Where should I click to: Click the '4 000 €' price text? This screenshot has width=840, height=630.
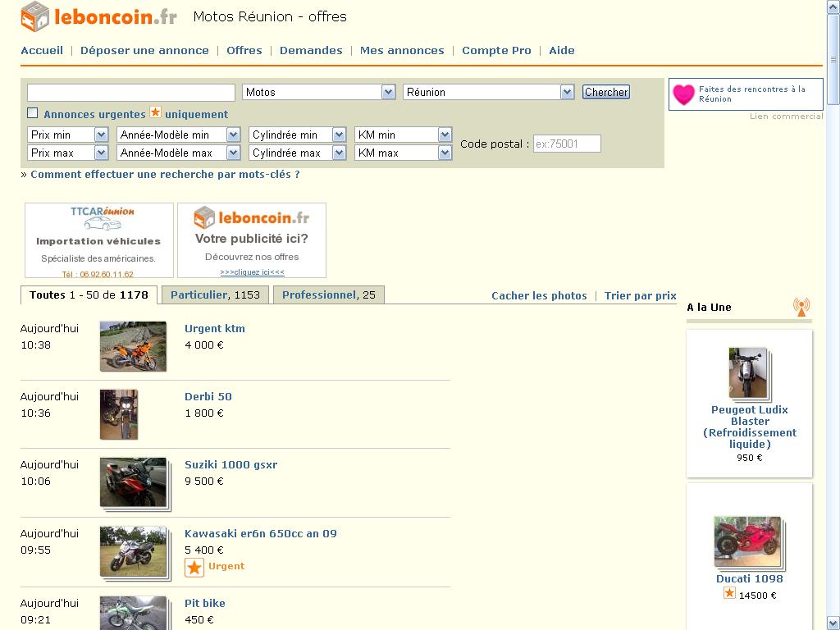pyautogui.click(x=204, y=345)
